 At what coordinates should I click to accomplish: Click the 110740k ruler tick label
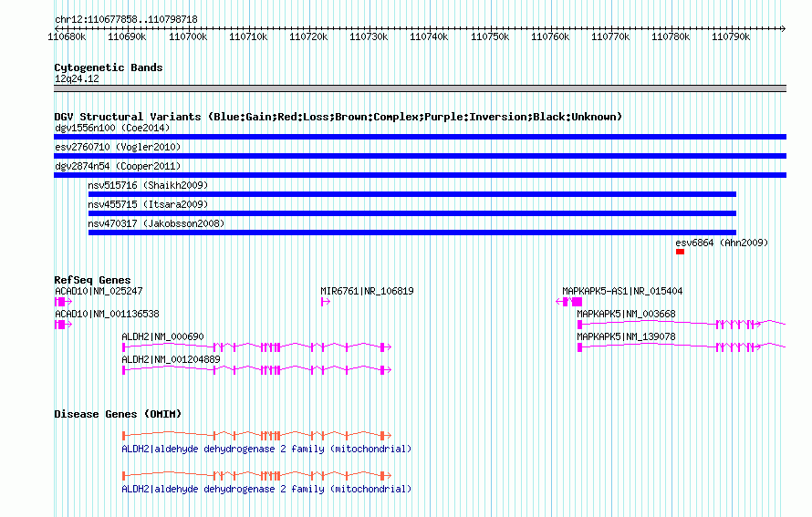(429, 36)
